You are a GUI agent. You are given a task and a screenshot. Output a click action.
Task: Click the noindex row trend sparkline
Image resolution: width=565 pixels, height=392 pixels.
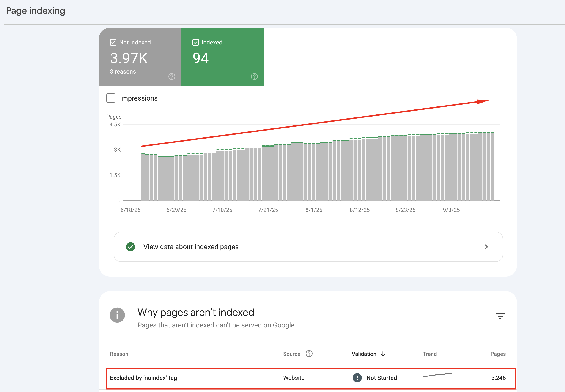(437, 375)
